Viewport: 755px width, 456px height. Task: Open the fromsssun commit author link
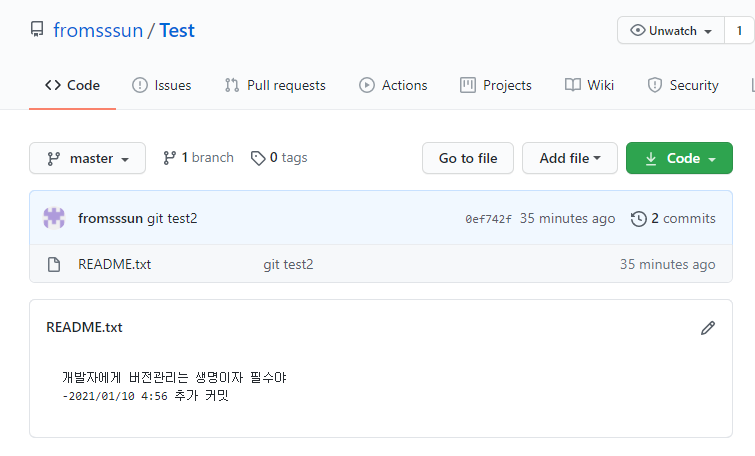click(x=110, y=218)
